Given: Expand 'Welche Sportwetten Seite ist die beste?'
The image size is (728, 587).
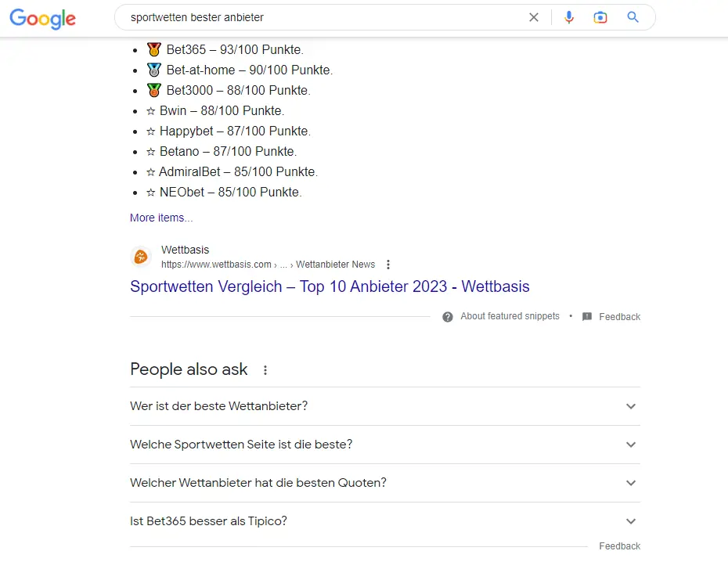Looking at the screenshot, I should [385, 445].
